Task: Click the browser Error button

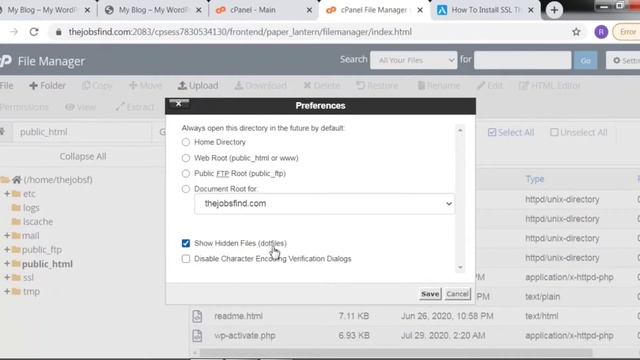Action: (x=627, y=32)
